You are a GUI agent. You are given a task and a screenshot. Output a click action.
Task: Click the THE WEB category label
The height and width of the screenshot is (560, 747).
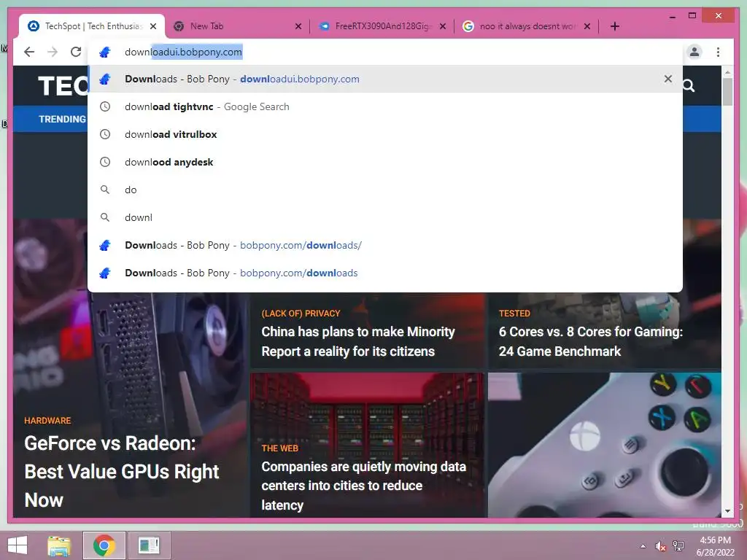(279, 448)
